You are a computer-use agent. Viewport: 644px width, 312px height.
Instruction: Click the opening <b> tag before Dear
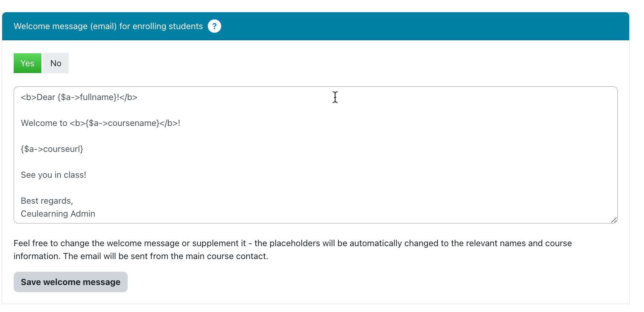coord(29,97)
